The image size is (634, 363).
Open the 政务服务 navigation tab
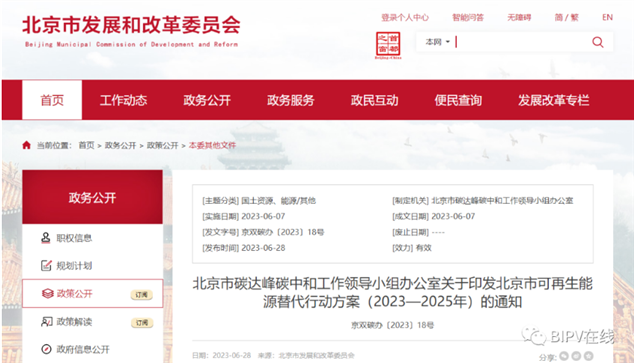291,100
